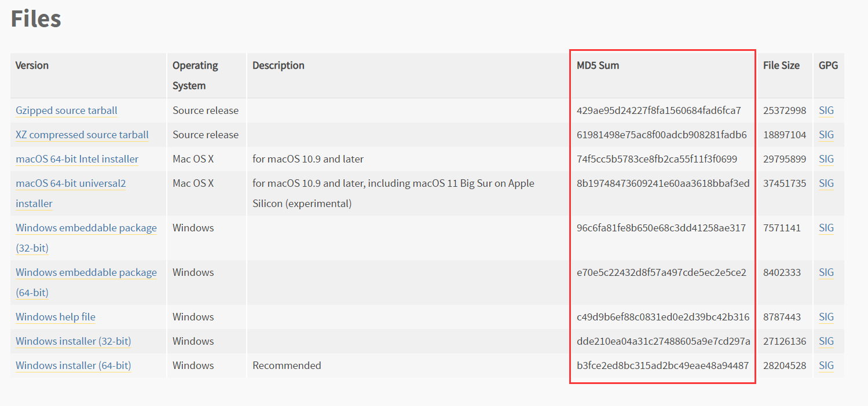Open the Gzipped source tarball link
Image resolution: width=868 pixels, height=406 pixels.
(x=67, y=110)
